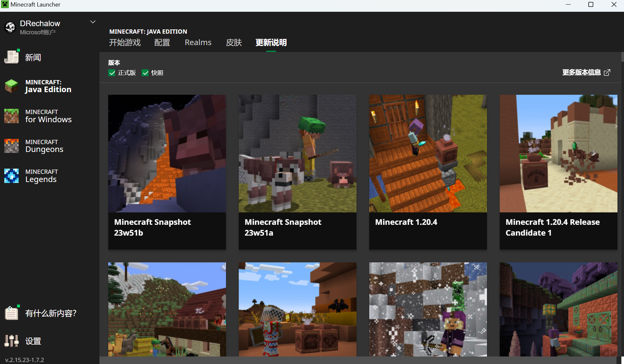624x364 pixels.
Task: Click the 新闻 sidebar label
Action: [x=33, y=58]
